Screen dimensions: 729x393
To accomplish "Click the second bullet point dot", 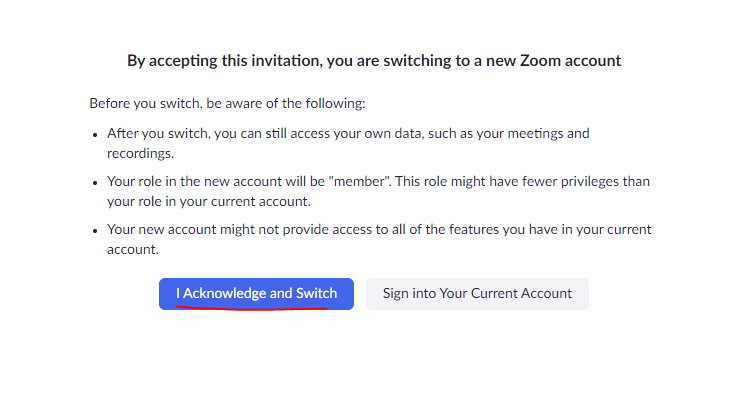I will point(95,183).
